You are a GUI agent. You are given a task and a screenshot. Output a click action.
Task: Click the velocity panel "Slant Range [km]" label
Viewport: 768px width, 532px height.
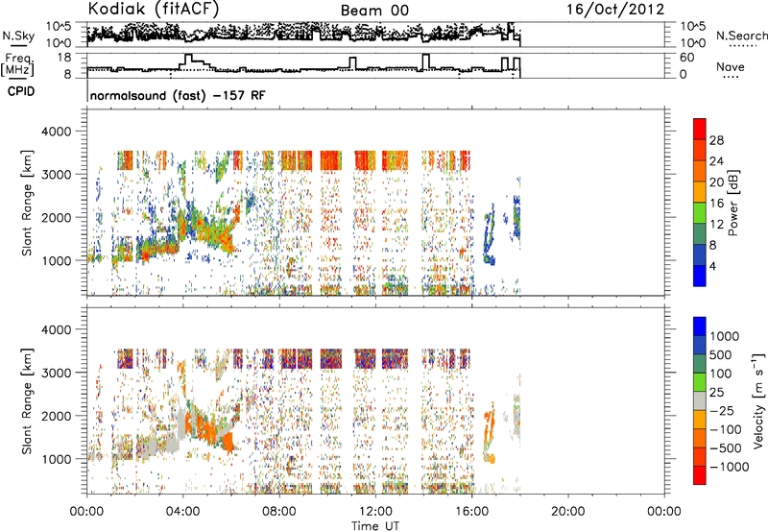pyautogui.click(x=27, y=400)
